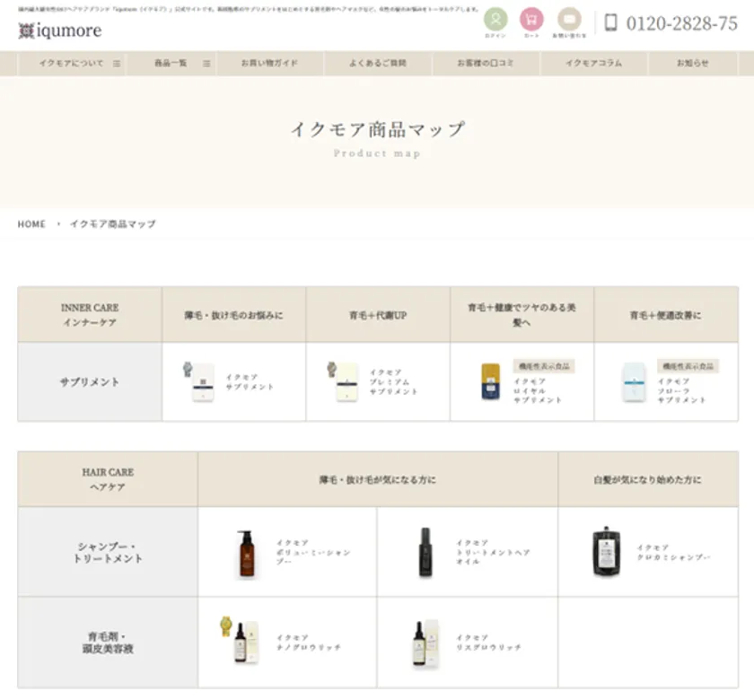Click the イクモア ナノグロウリッチ product link
This screenshot has width=754, height=700.
coord(296,642)
